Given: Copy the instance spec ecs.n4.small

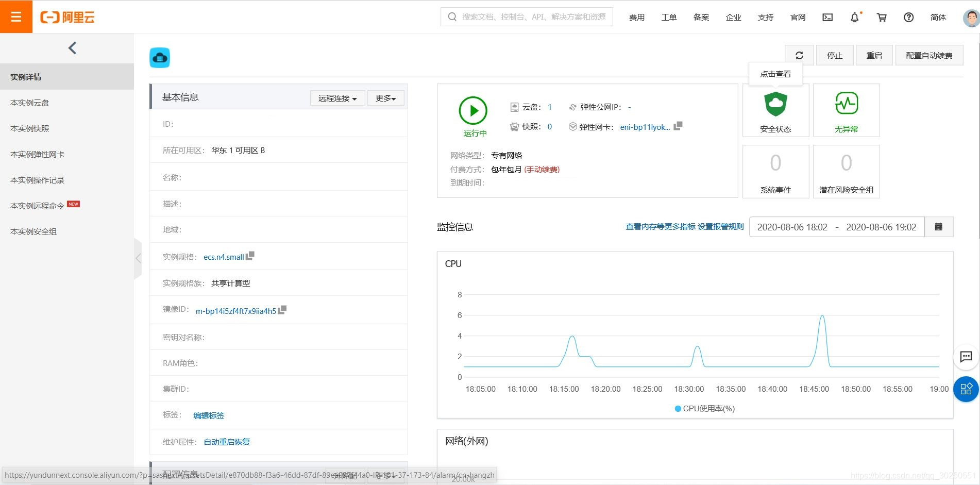Looking at the screenshot, I should 250,256.
